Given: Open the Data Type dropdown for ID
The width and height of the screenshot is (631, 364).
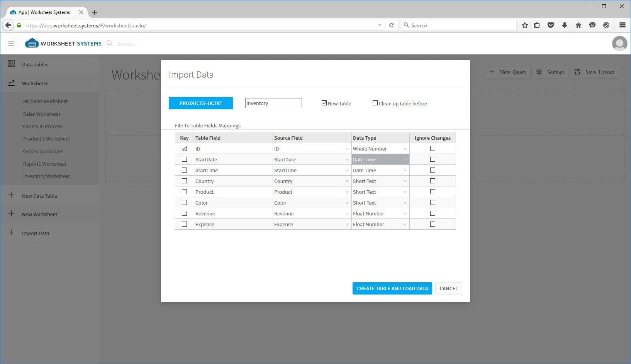Looking at the screenshot, I should (x=405, y=149).
